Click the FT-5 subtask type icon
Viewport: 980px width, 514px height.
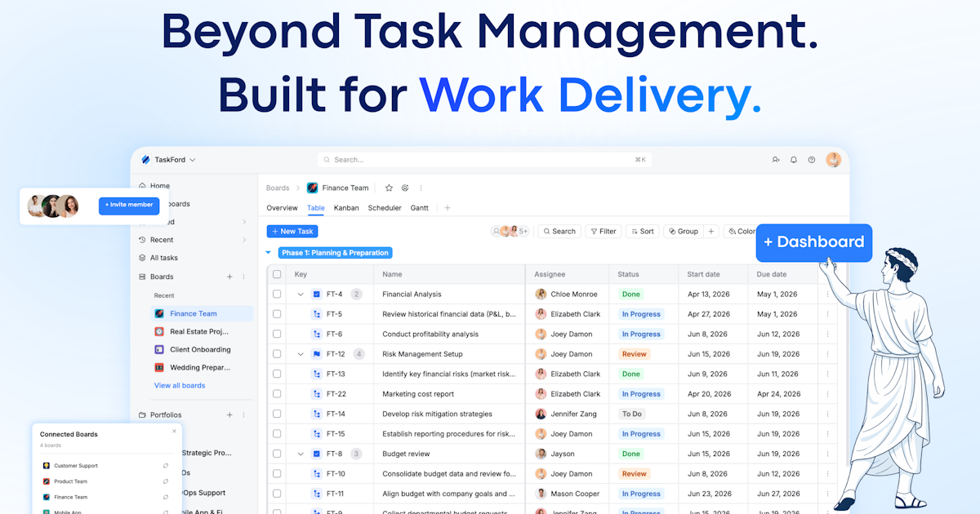(x=317, y=314)
